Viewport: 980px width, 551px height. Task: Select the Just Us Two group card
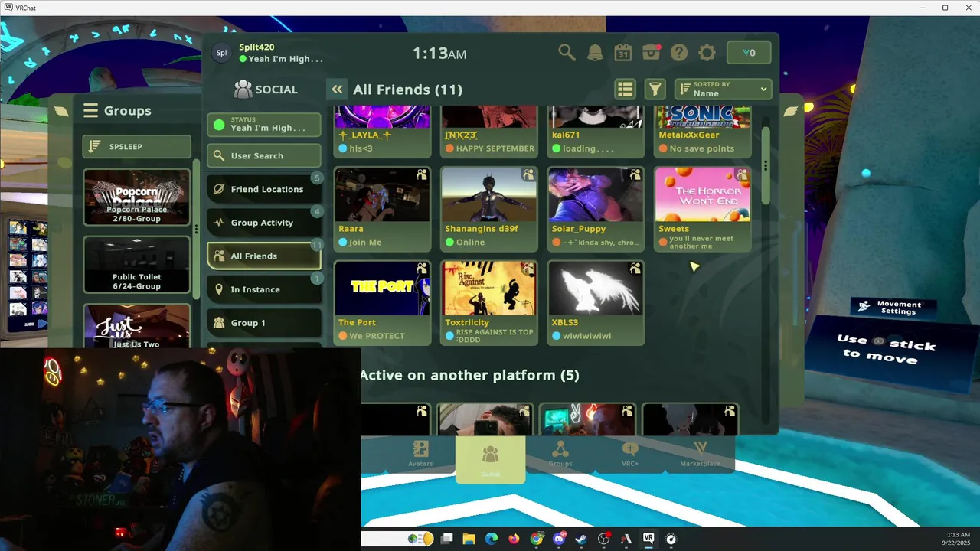point(137,327)
